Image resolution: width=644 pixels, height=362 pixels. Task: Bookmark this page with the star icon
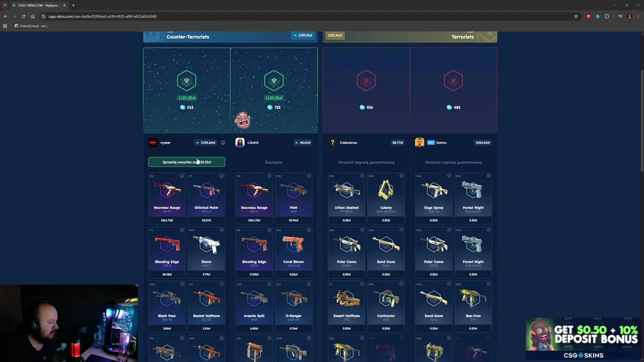coord(576,16)
